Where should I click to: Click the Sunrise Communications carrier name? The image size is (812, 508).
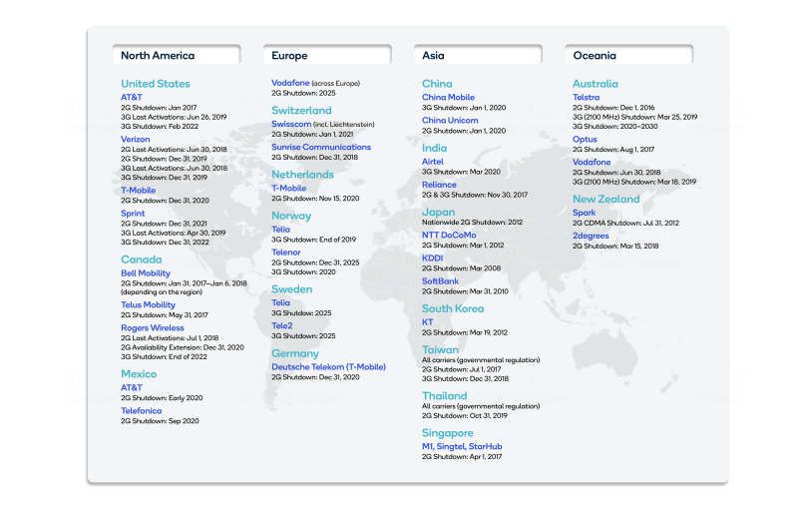(x=321, y=148)
